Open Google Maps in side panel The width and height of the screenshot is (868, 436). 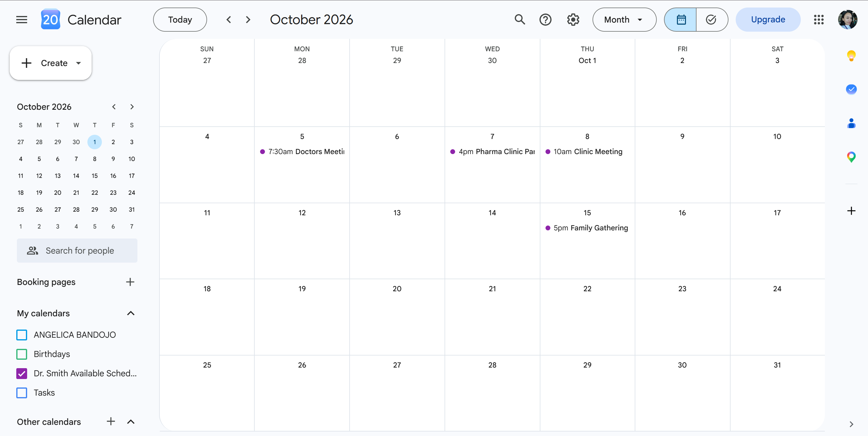click(x=851, y=157)
